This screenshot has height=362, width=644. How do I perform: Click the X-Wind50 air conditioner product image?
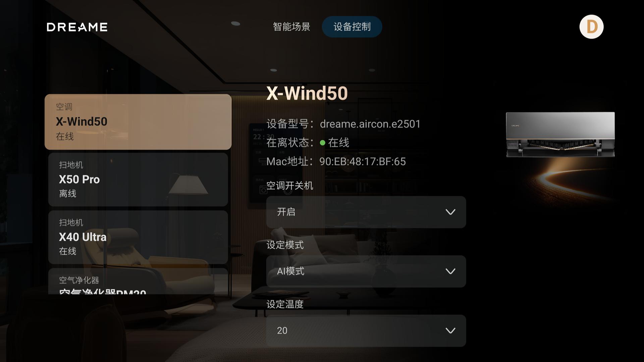click(x=560, y=135)
